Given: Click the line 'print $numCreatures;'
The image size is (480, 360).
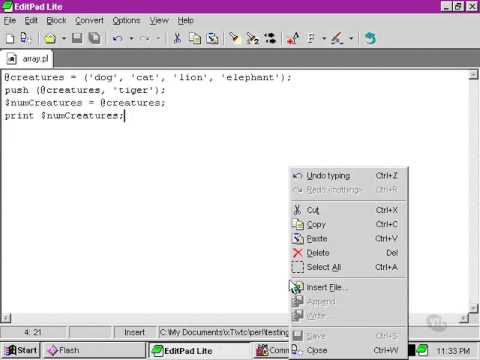Looking at the screenshot, I should (x=64, y=116).
